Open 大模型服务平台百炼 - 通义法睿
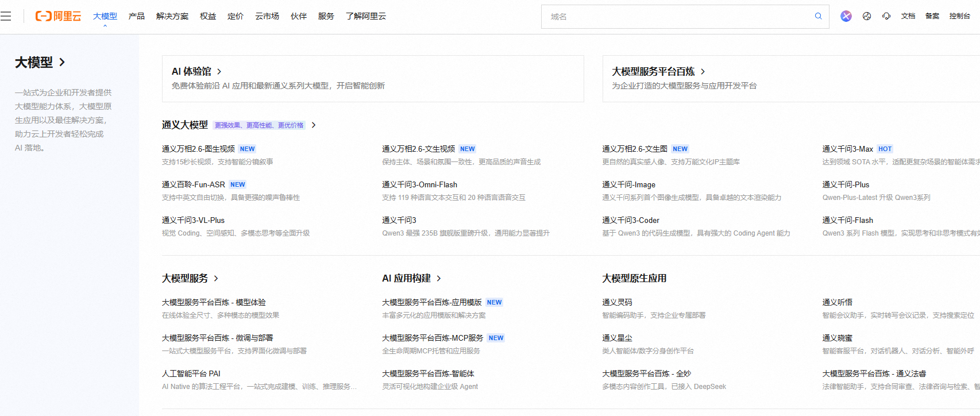 point(874,373)
